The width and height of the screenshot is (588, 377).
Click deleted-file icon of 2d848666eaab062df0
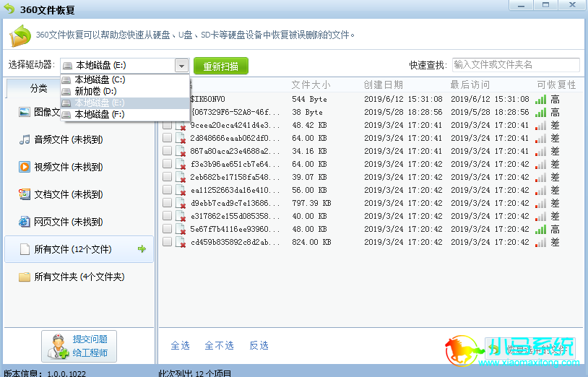(181, 139)
